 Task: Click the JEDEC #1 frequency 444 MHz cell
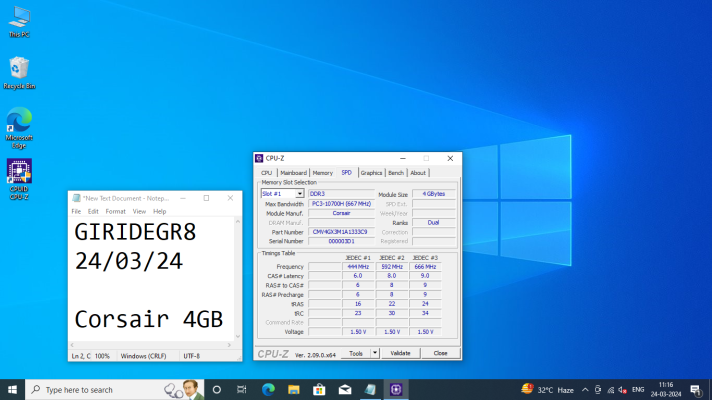coord(358,267)
